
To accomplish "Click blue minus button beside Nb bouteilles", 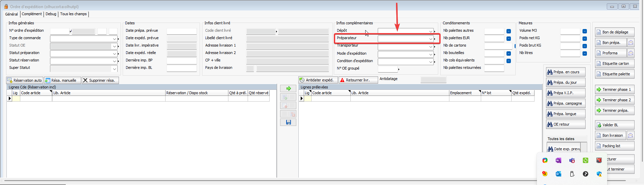I will (509, 53).
